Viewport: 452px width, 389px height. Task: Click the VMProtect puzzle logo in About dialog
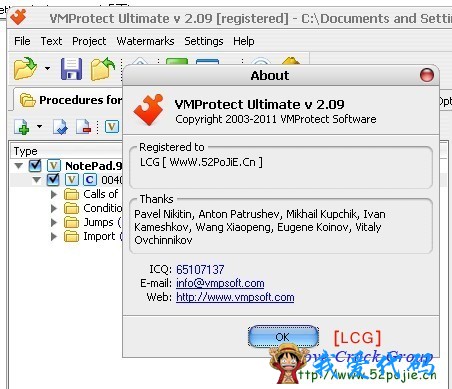(149, 110)
